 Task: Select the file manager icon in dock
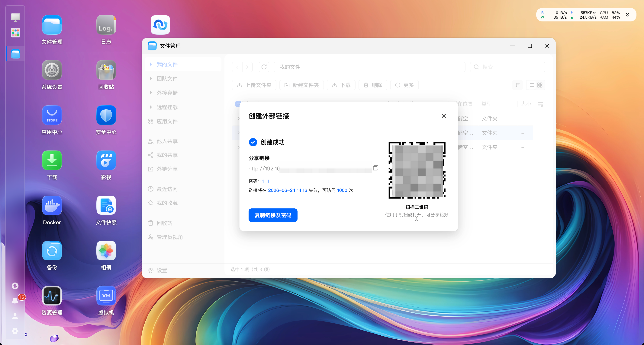[x=15, y=54]
